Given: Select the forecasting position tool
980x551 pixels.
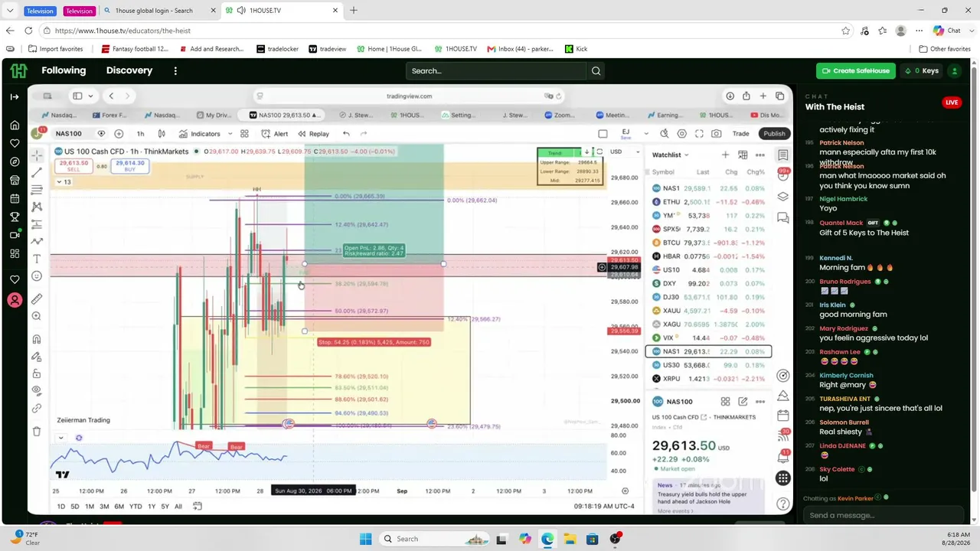Looking at the screenshot, I should (x=37, y=224).
